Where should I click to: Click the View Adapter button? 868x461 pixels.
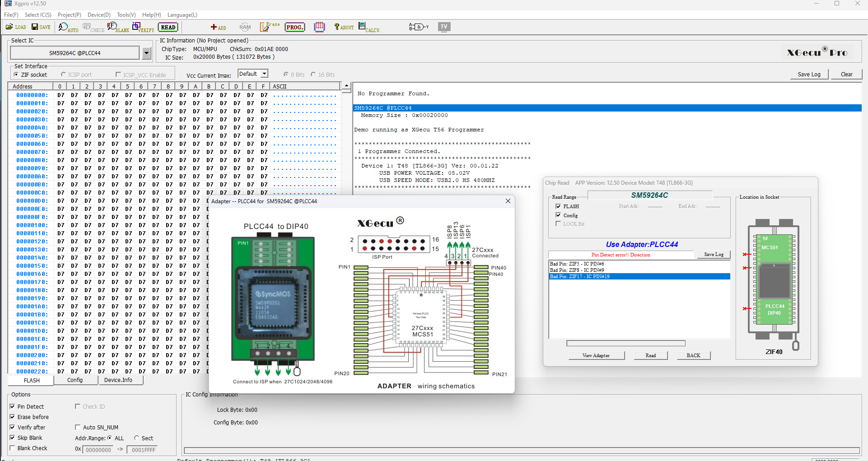[596, 355]
